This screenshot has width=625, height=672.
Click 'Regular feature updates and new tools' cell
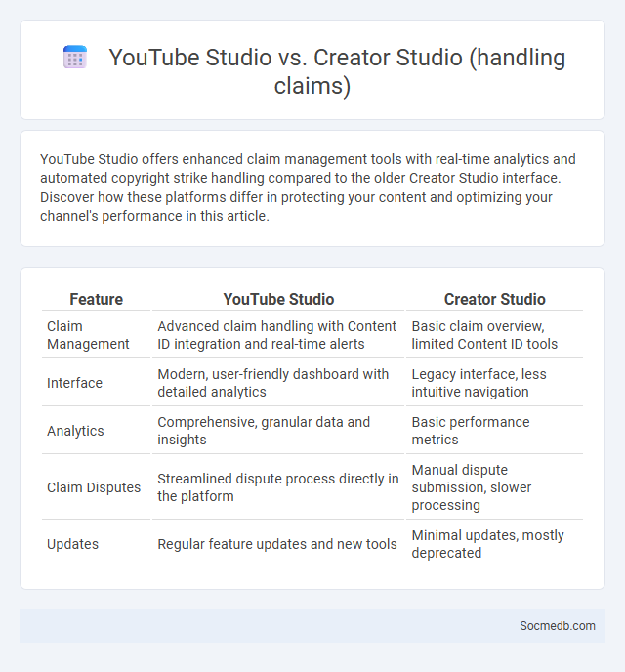pyautogui.click(x=278, y=544)
